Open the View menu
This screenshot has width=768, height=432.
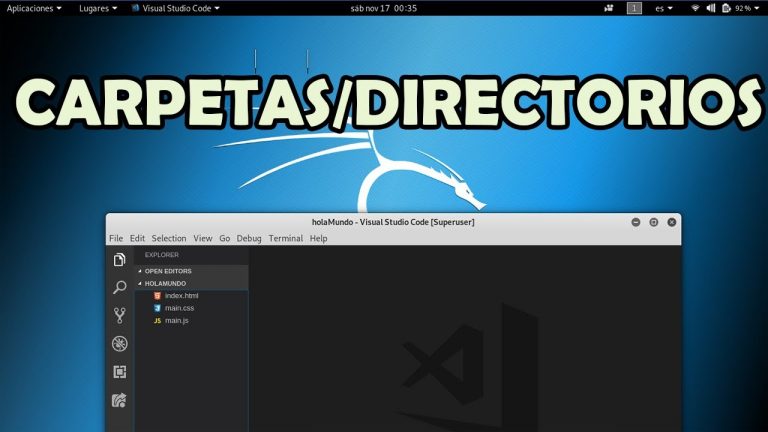click(203, 239)
